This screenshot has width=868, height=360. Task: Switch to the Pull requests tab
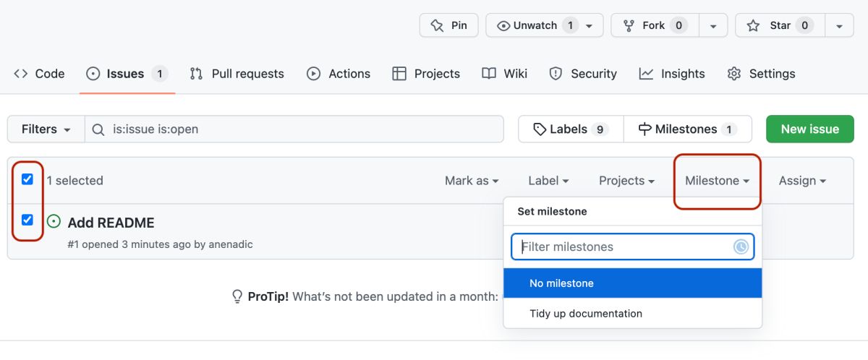[x=237, y=74]
